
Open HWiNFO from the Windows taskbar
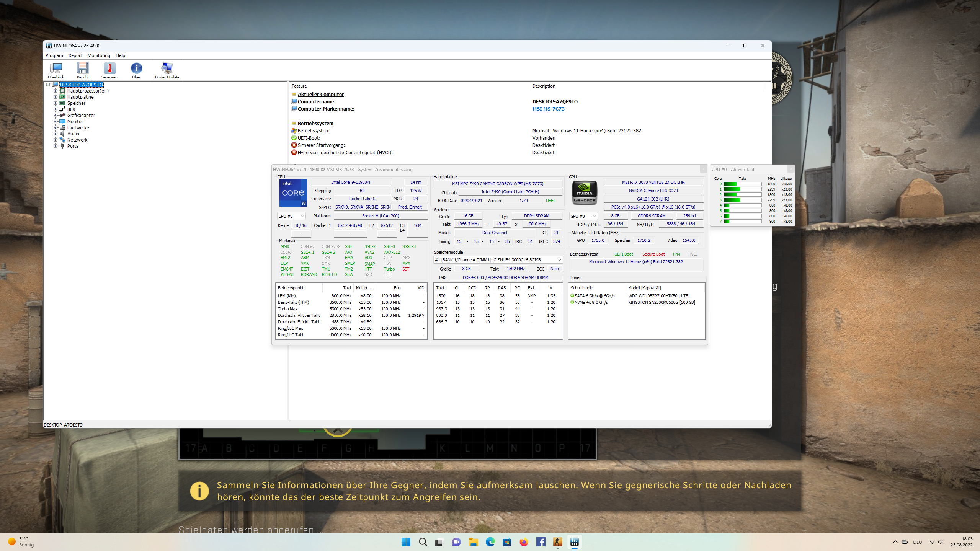tap(574, 542)
